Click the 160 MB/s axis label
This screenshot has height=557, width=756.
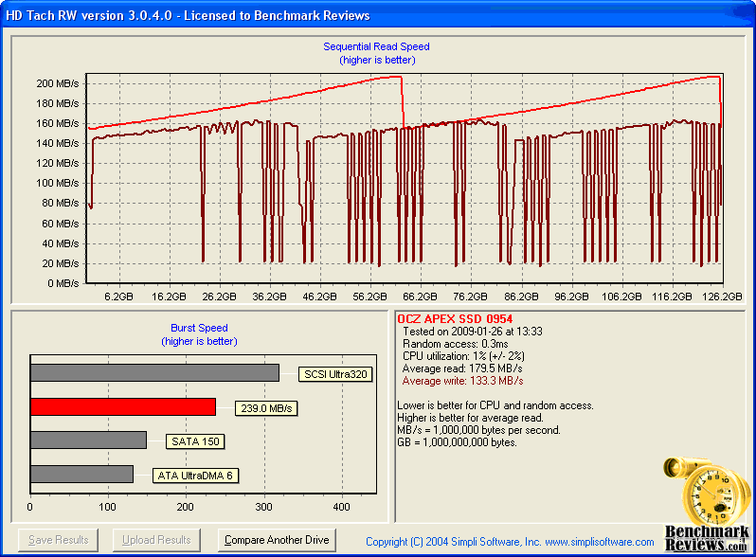point(58,123)
